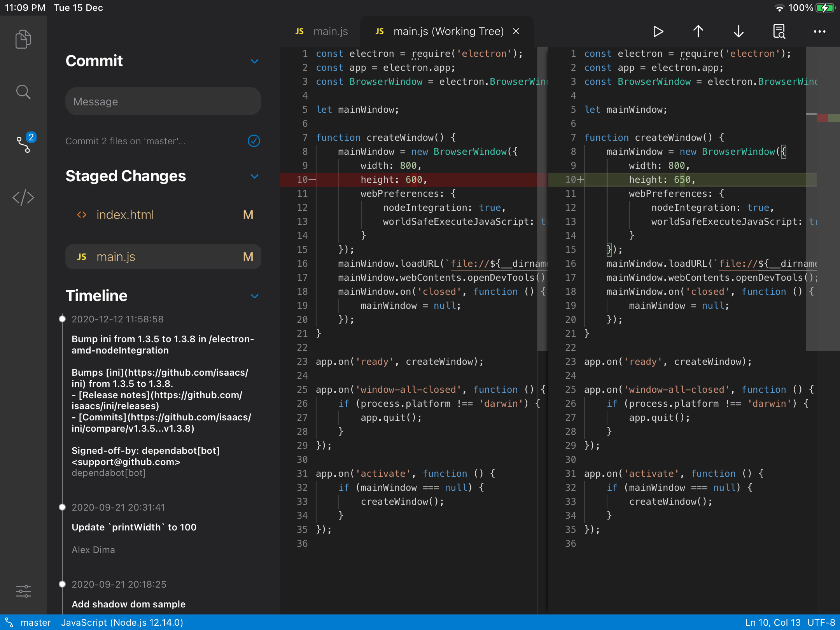840x630 pixels.
Task: Run file with the play button
Action: (658, 31)
